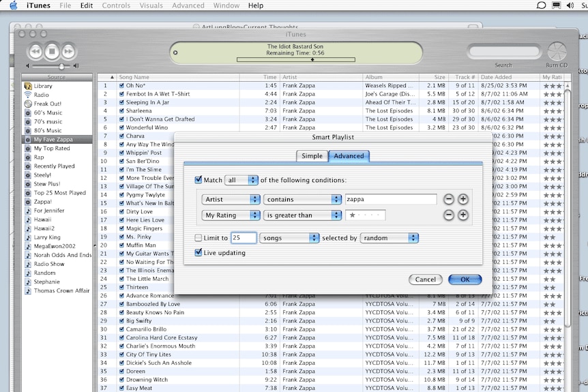Uncheck the song Wonderful Wino
This screenshot has height=392, width=588.
121,127
